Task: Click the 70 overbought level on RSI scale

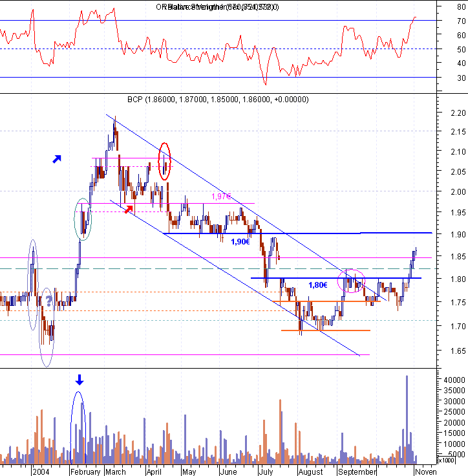Action: [x=462, y=21]
